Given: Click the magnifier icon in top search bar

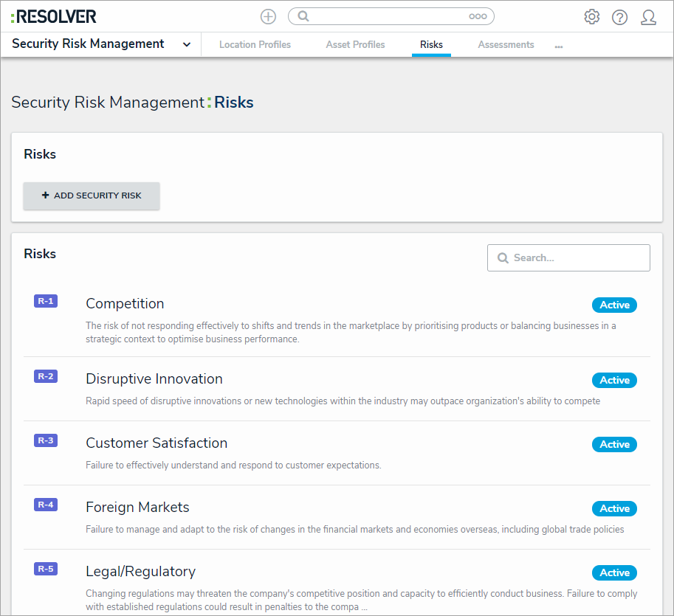Looking at the screenshot, I should coord(303,16).
